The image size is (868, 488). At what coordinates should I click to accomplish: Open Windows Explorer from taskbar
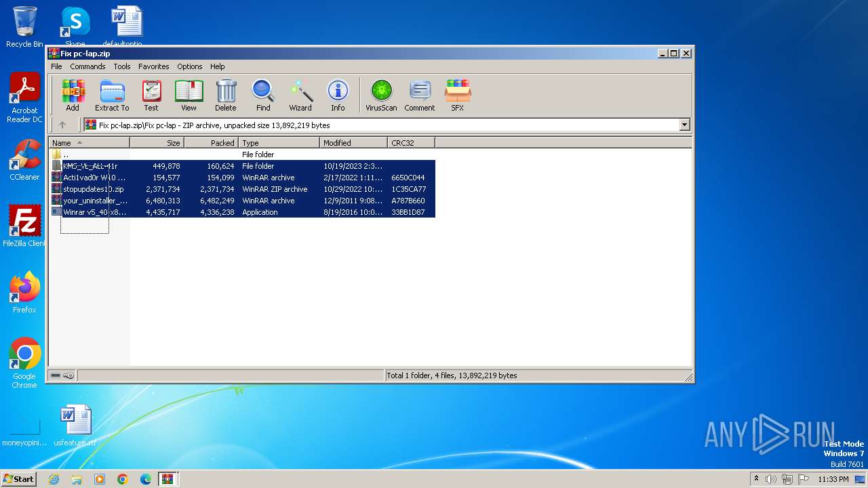pyautogui.click(x=77, y=479)
